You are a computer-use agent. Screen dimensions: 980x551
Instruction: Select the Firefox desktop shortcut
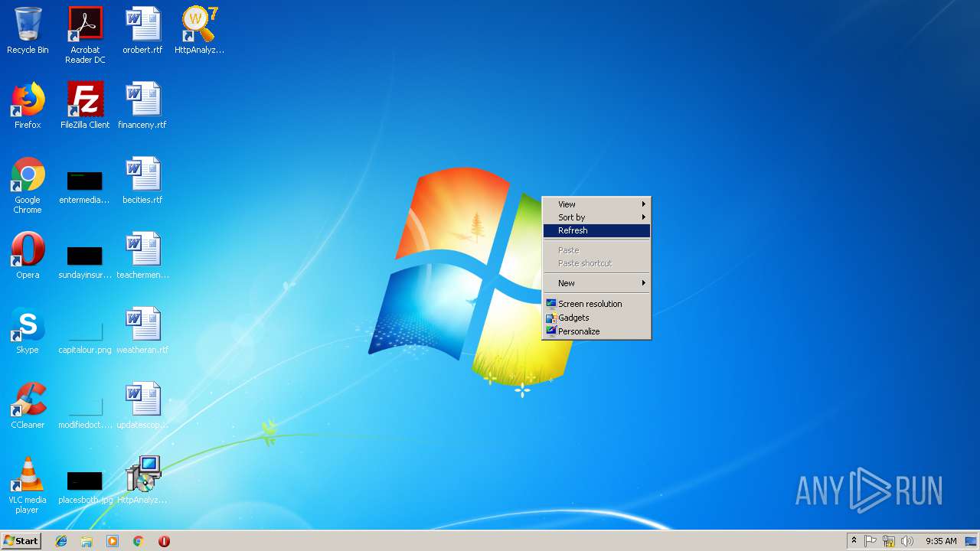(28, 106)
